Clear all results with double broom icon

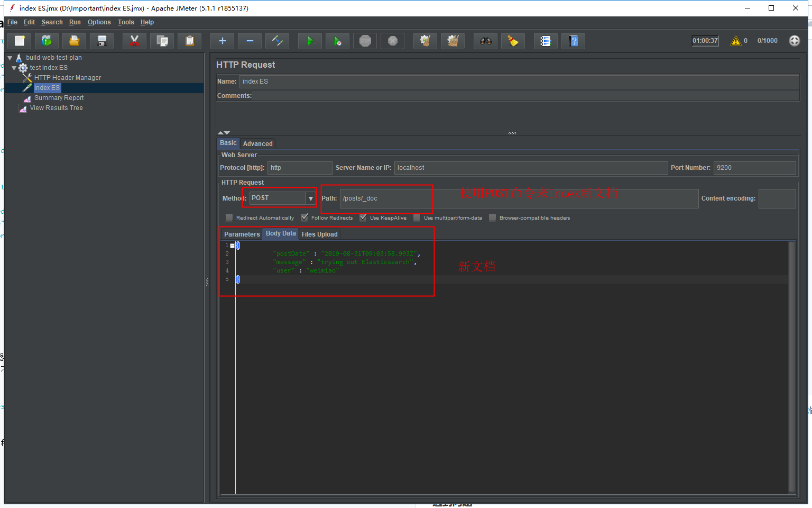click(x=453, y=41)
